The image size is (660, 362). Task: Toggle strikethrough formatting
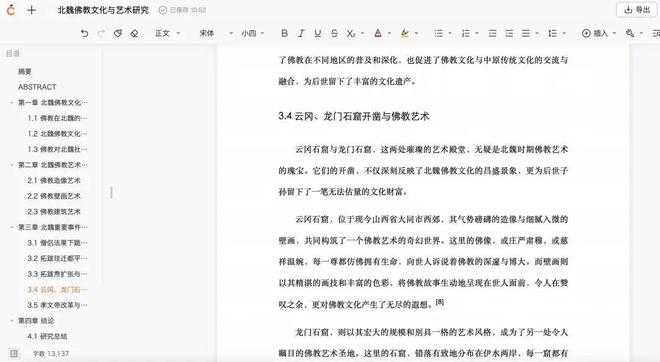(334, 33)
